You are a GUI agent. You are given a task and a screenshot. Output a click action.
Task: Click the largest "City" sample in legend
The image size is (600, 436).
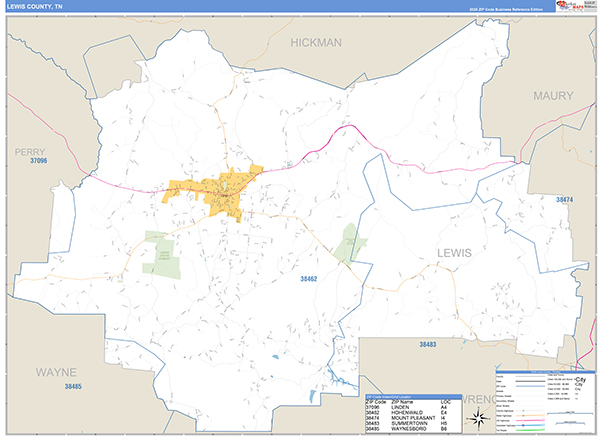pyautogui.click(x=580, y=379)
